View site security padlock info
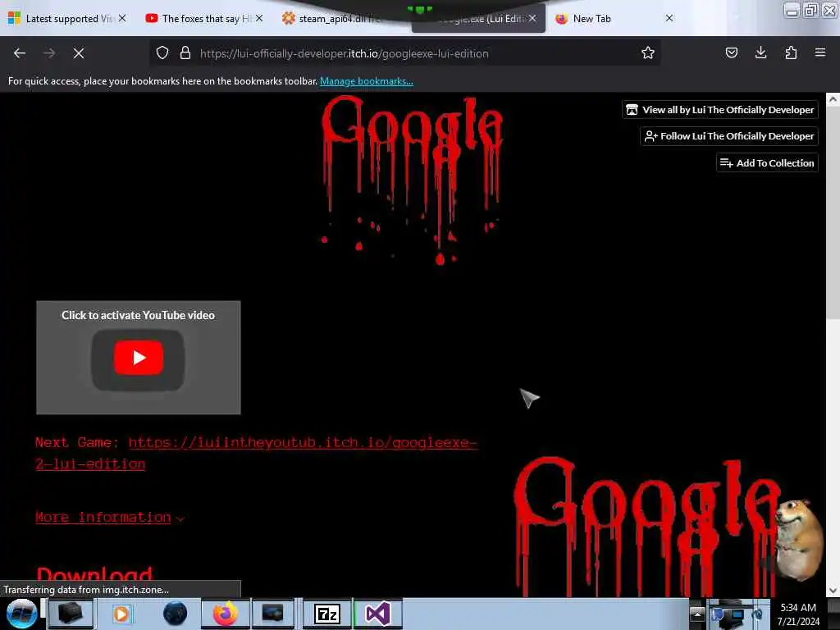The width and height of the screenshot is (840, 630). click(185, 53)
